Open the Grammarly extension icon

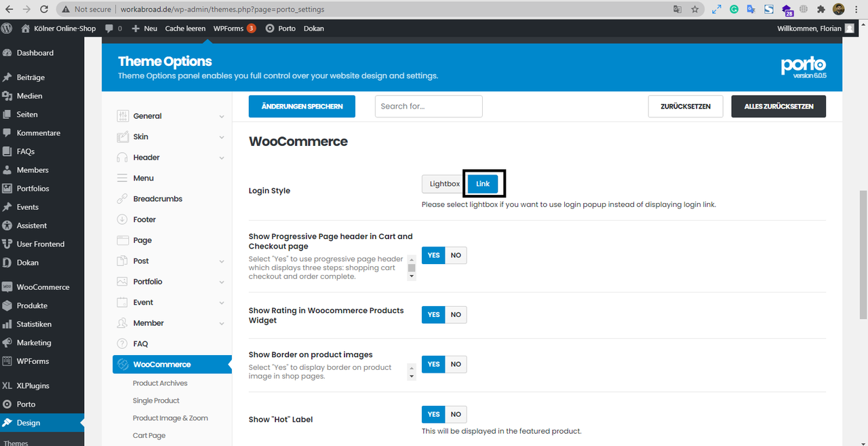734,10
